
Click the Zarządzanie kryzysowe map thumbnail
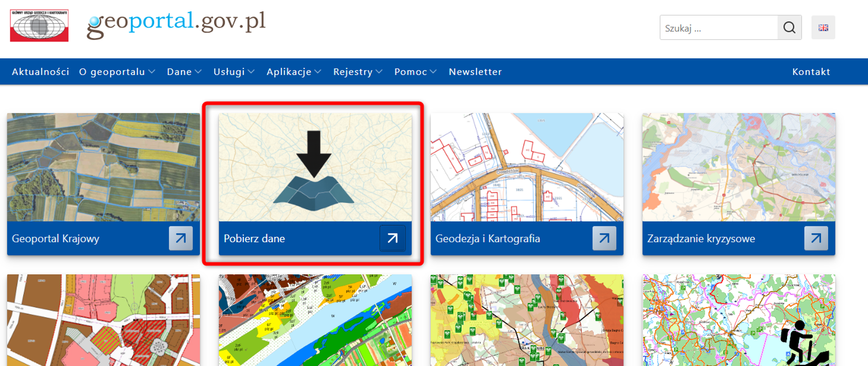click(x=739, y=167)
